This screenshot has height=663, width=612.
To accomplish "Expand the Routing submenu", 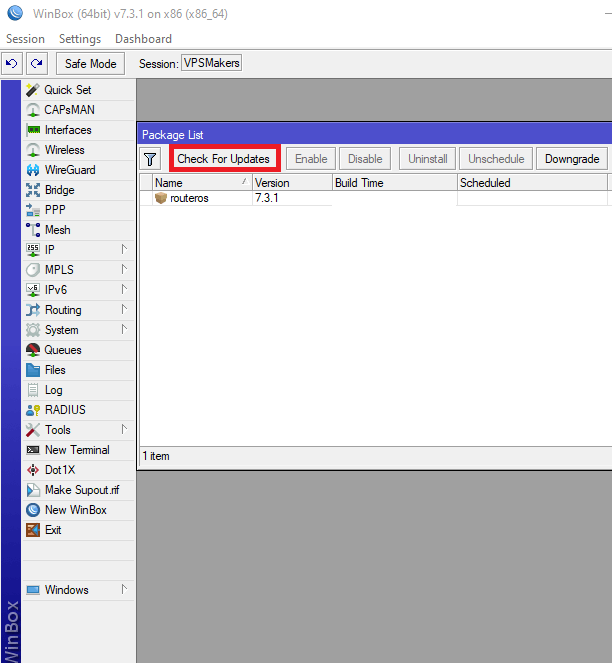I will 79,310.
